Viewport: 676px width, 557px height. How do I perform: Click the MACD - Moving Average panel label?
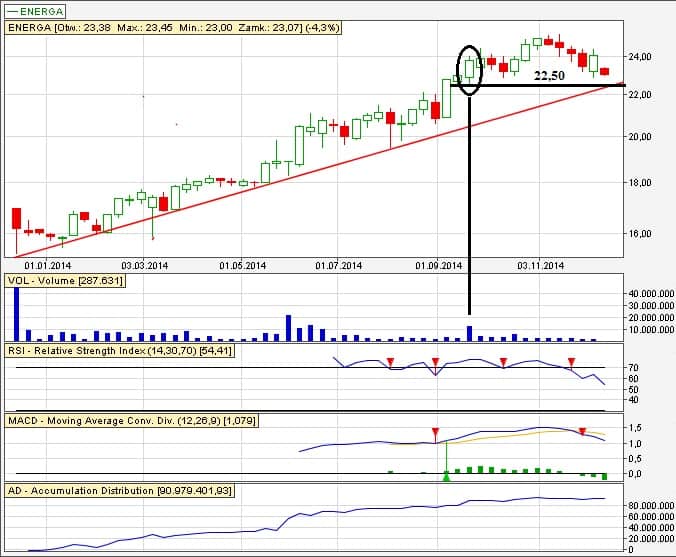(131, 421)
